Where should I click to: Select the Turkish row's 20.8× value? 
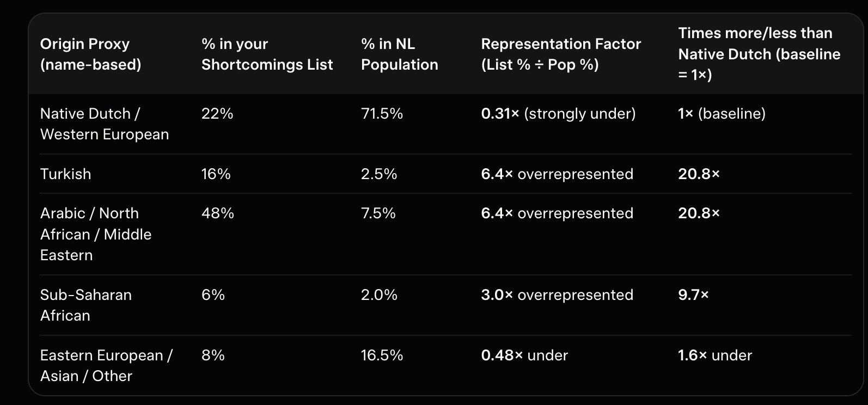699,174
